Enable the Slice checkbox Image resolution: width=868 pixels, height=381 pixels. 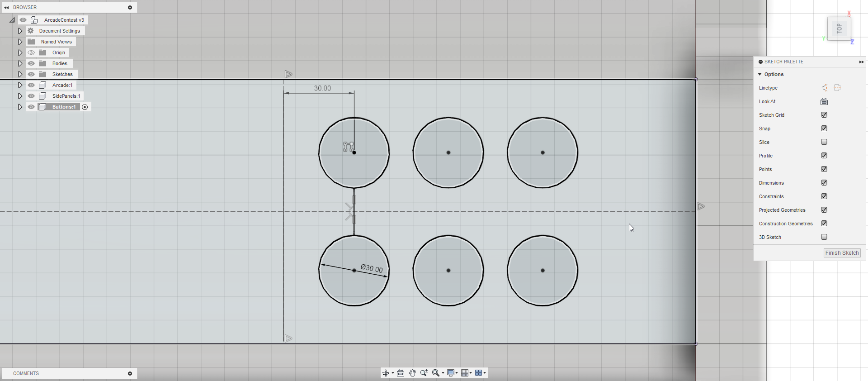click(824, 142)
